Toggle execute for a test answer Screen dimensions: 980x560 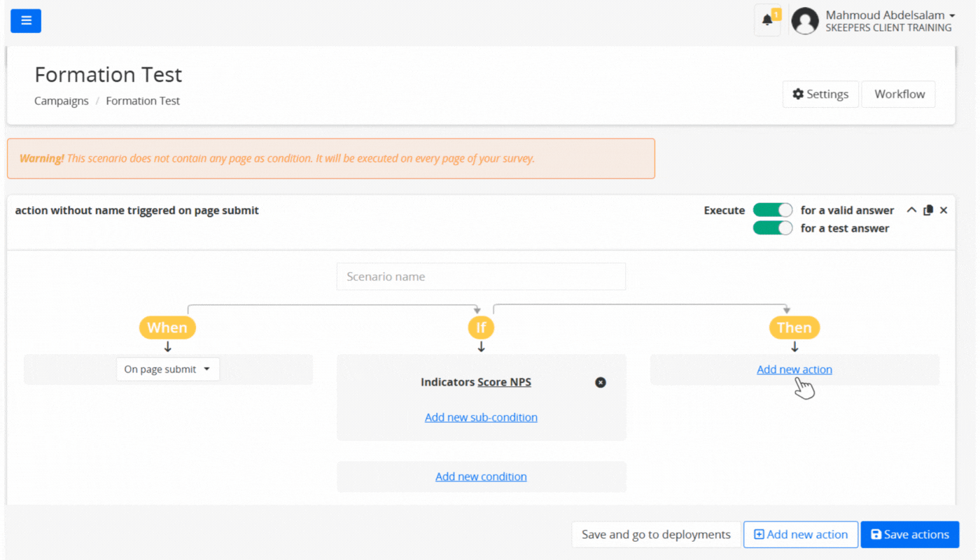point(772,228)
